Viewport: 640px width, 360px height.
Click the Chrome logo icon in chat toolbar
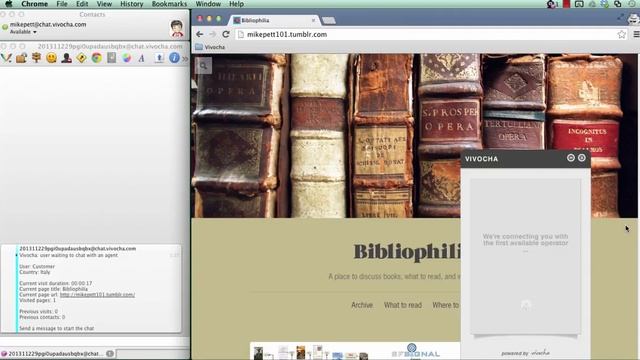tap(97, 58)
